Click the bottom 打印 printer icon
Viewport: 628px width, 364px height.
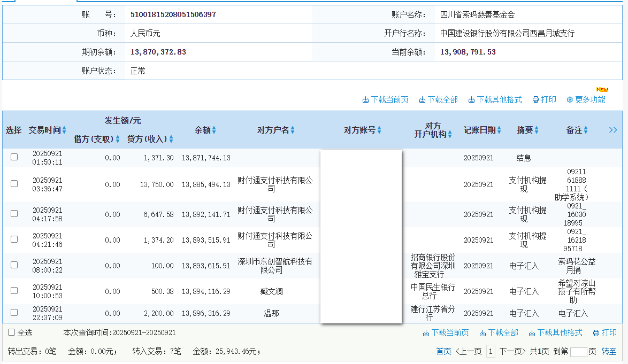pos(595,332)
